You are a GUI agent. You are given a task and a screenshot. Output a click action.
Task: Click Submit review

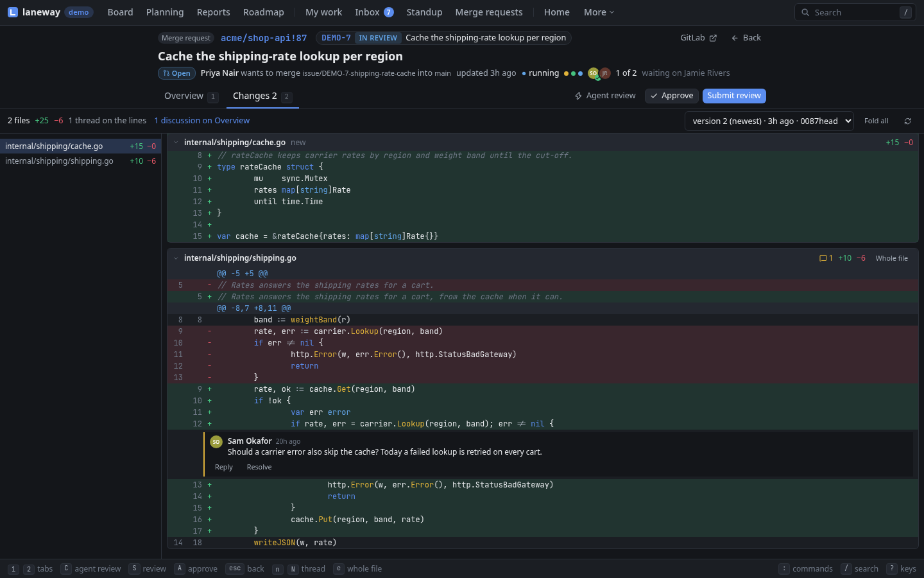coord(734,96)
